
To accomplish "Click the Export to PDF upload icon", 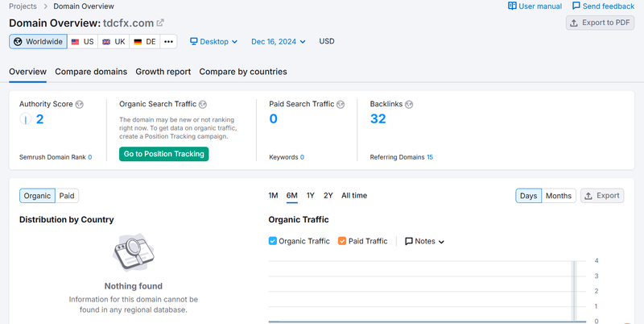I will pyautogui.click(x=574, y=23).
